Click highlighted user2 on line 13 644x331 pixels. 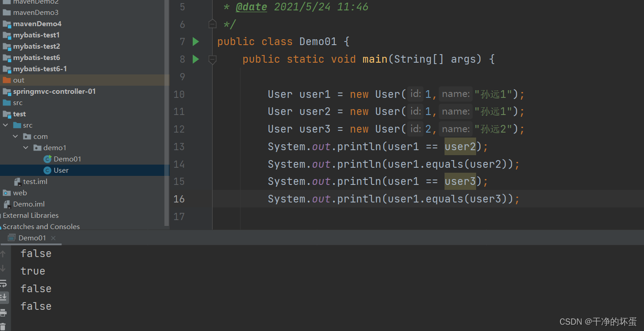point(460,147)
